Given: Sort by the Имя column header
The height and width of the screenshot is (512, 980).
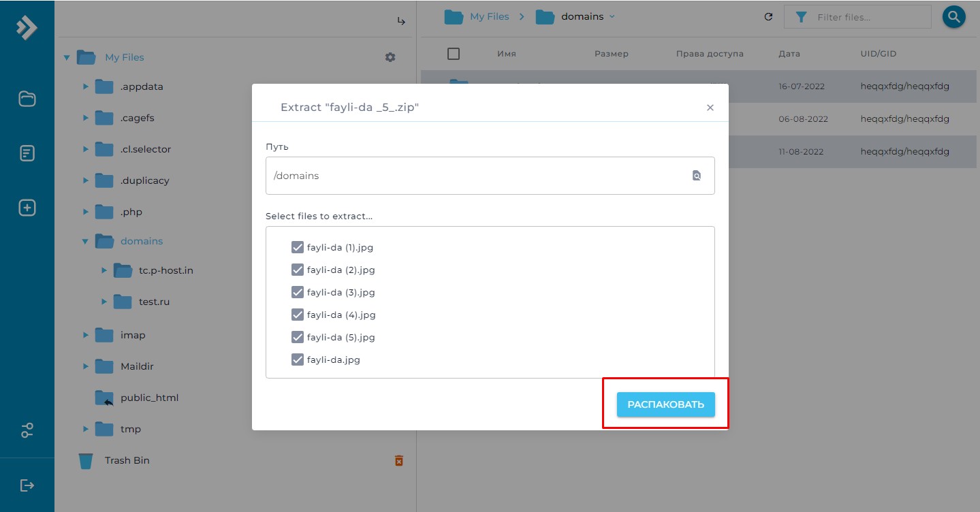Looking at the screenshot, I should (x=506, y=54).
